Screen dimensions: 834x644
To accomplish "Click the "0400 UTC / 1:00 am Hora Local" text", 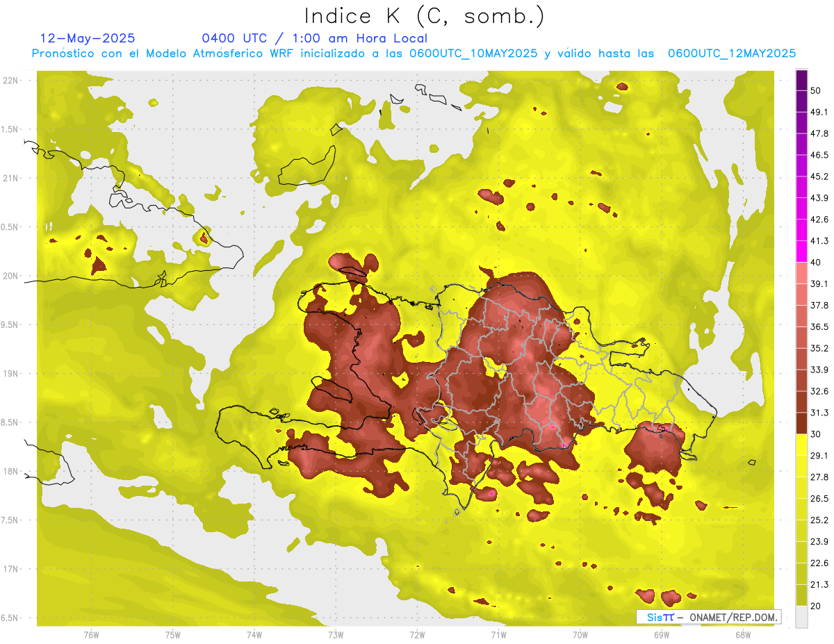I will [x=314, y=38].
